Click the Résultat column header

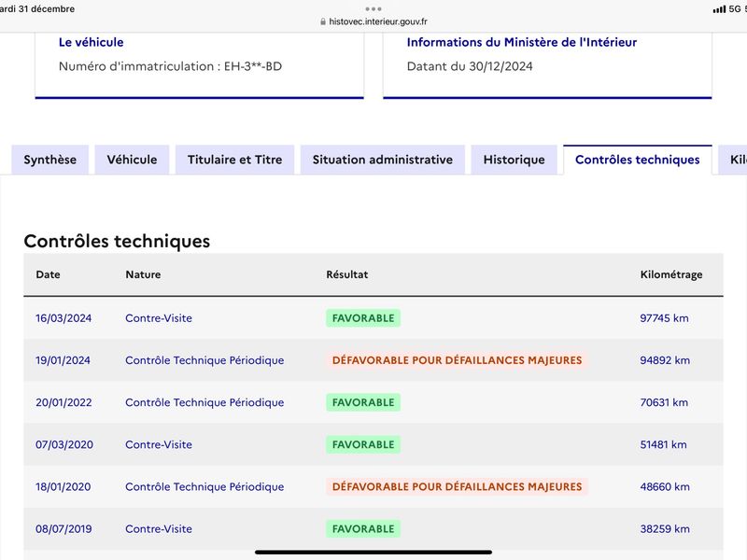tap(346, 274)
